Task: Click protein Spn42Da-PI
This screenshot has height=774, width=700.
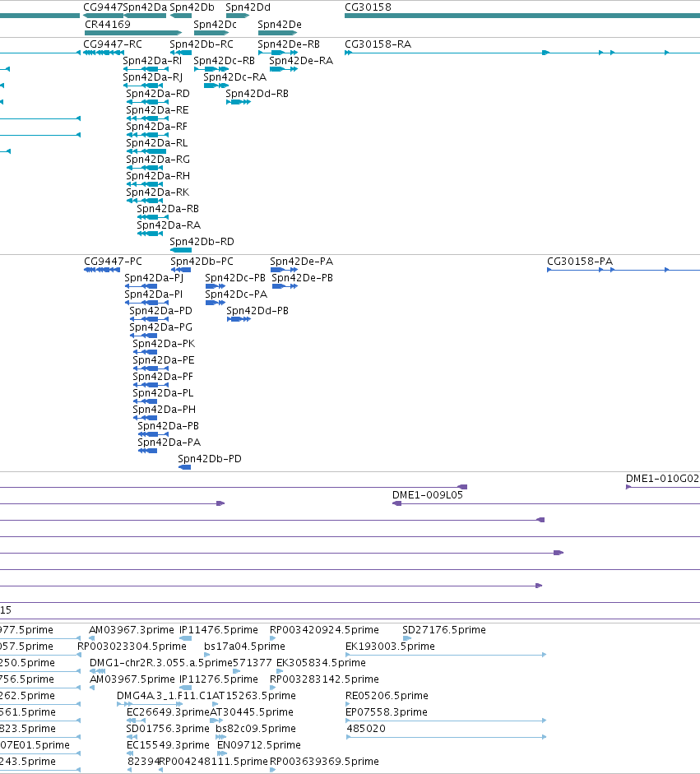Action: point(154,294)
